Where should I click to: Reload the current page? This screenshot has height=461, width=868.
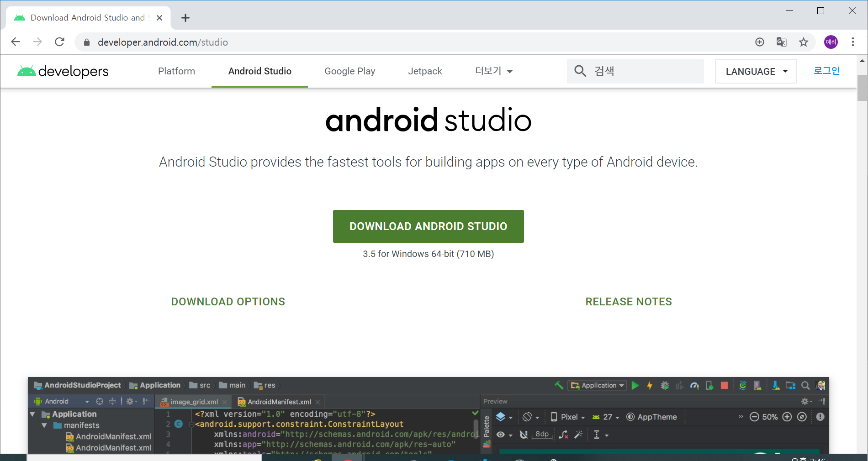click(59, 42)
